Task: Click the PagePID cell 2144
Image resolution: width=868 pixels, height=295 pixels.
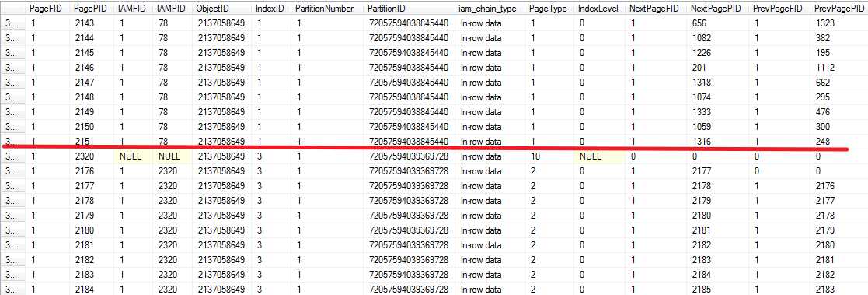Action: [x=92, y=38]
